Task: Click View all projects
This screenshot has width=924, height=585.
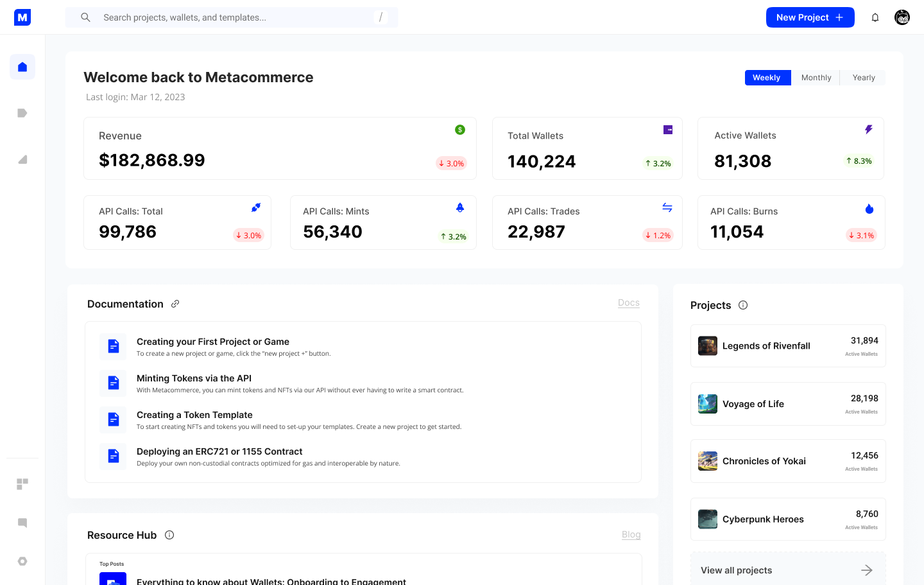Action: click(788, 570)
